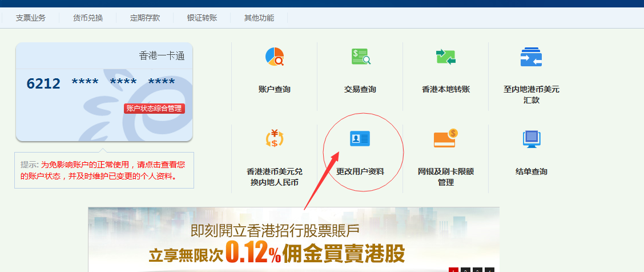Open the 至内地港币美元汇款 icon
Image resolution: width=644 pixels, height=272 pixels.
[531, 57]
